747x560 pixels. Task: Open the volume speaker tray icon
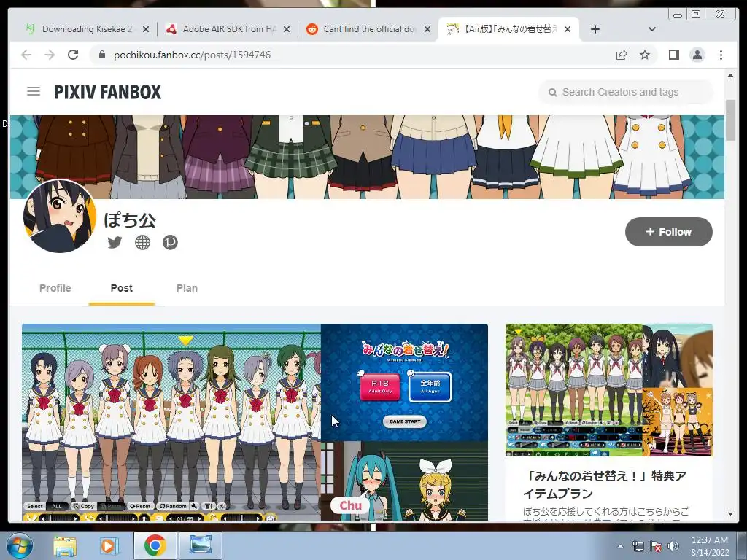pyautogui.click(x=673, y=546)
